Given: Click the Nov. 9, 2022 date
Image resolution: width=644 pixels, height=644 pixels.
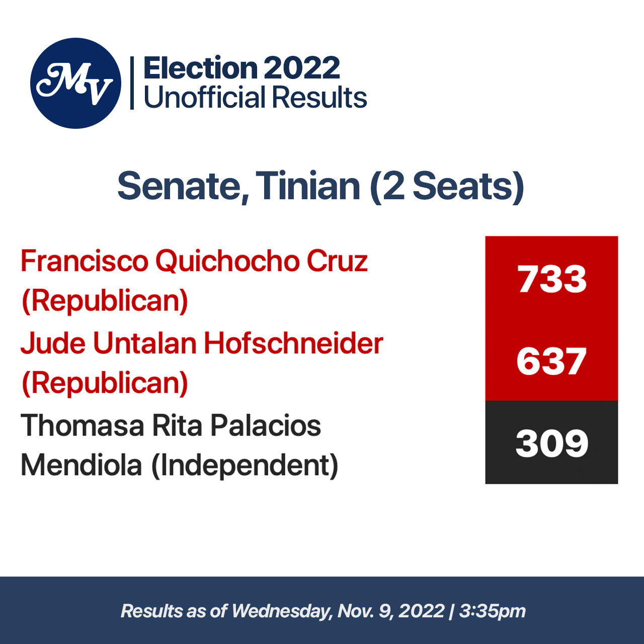Looking at the screenshot, I should pos(391,611).
